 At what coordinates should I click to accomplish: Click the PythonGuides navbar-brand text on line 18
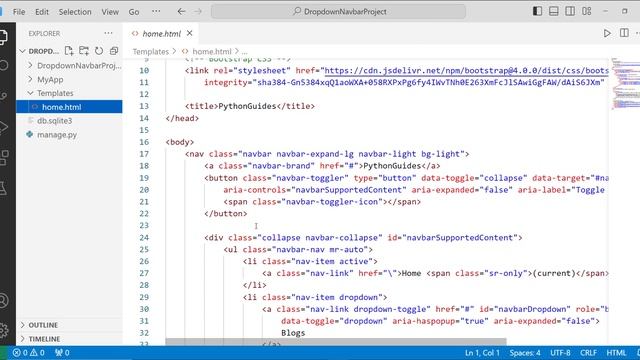(x=392, y=166)
